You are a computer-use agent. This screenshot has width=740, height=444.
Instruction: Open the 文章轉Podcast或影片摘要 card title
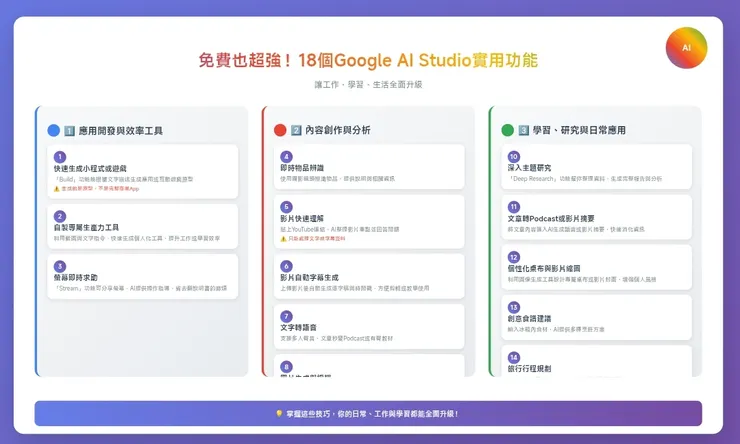(x=551, y=218)
